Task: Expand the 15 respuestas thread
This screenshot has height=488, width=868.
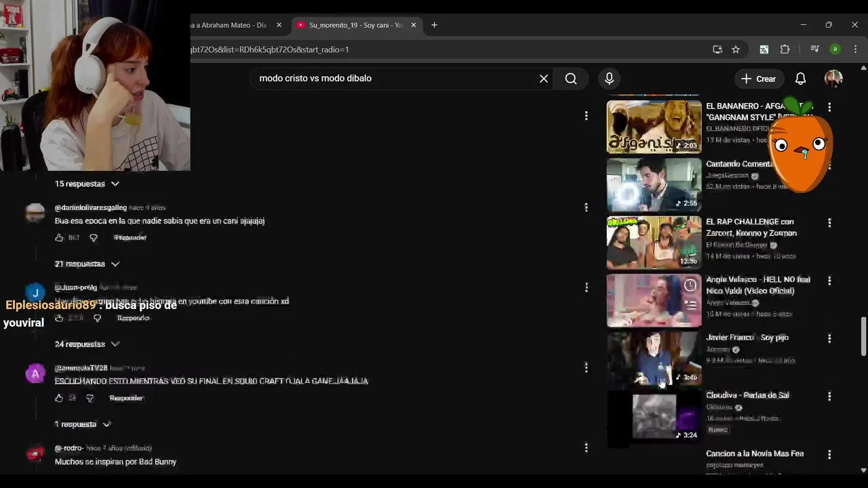Action: 87,184
